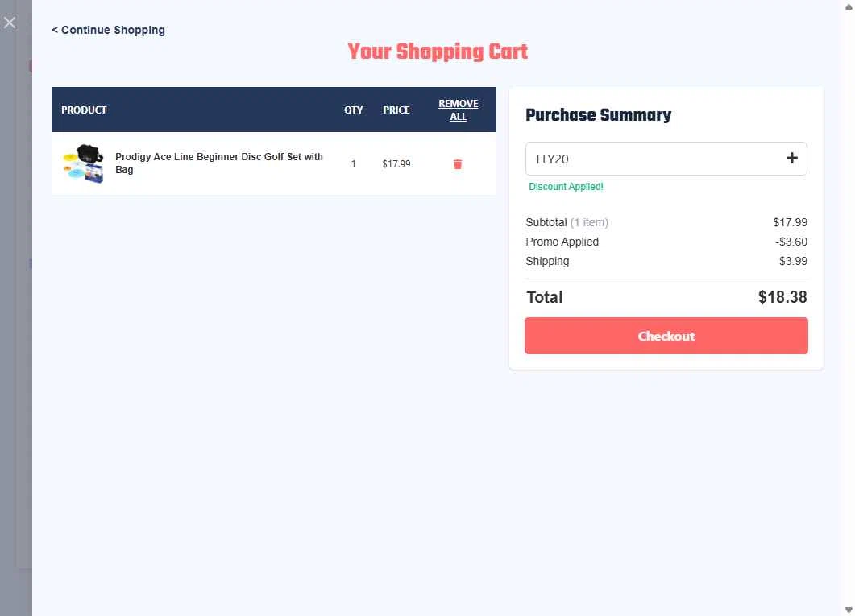Select the Prodigy Ace Line Beginner Disc Golf Set name
855x616 pixels.
click(x=218, y=163)
